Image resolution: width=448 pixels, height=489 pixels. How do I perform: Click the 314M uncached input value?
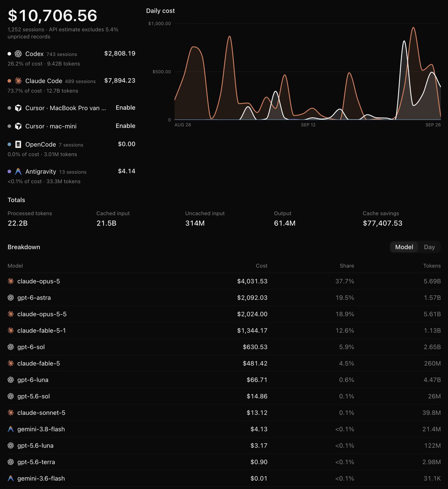click(195, 223)
